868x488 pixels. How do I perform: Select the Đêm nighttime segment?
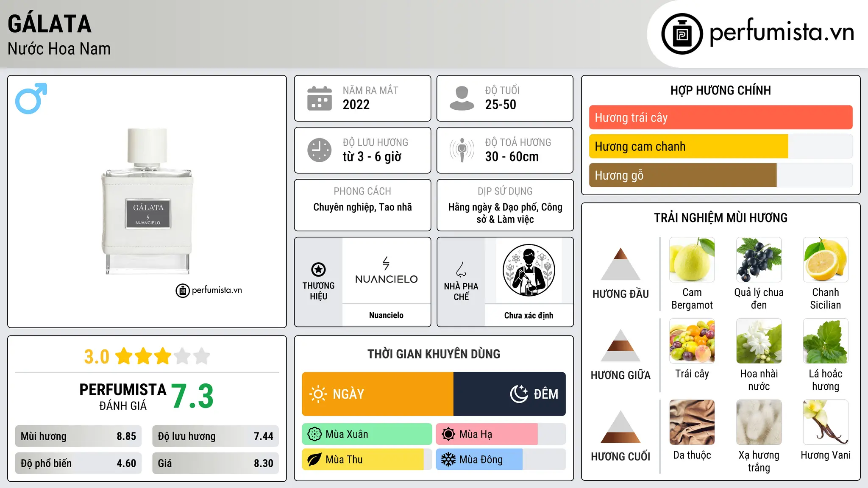509,394
